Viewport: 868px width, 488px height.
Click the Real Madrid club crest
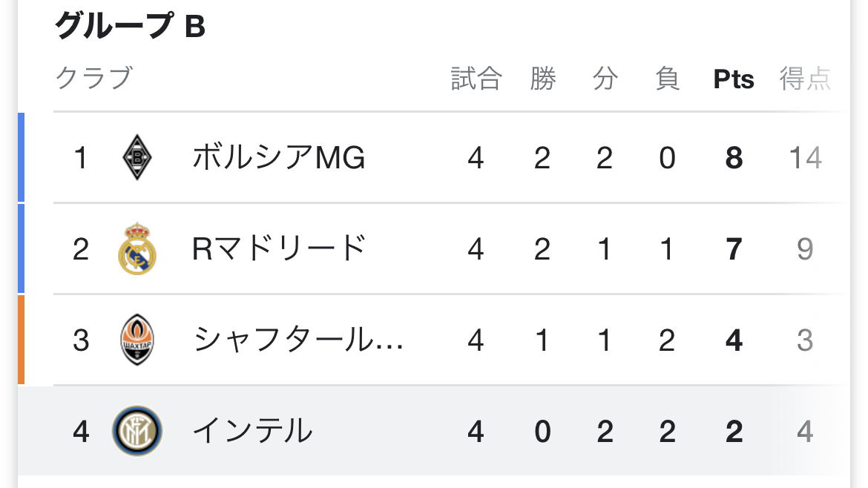(137, 249)
